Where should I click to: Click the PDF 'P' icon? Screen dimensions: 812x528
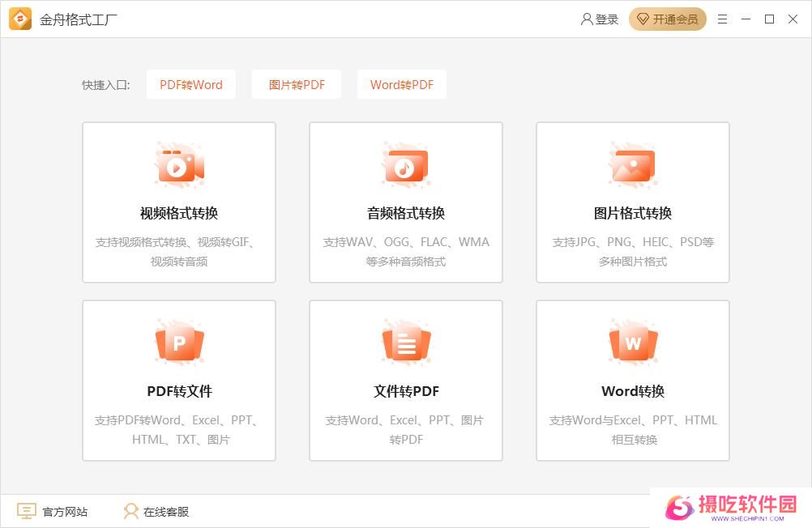[179, 343]
